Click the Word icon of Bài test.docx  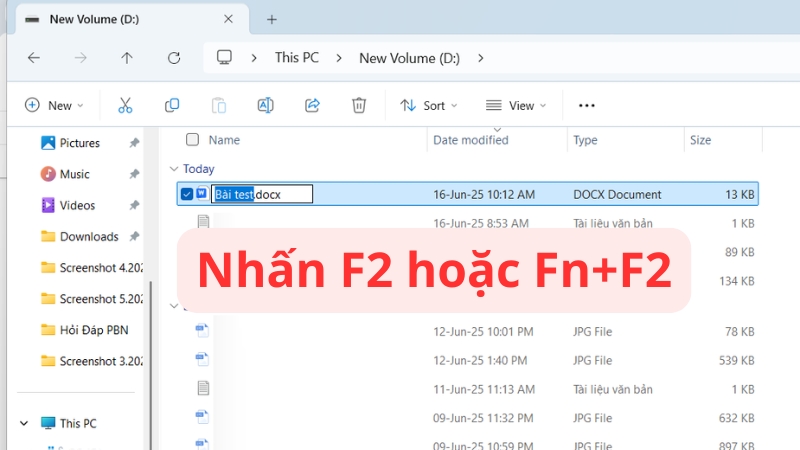coord(203,194)
